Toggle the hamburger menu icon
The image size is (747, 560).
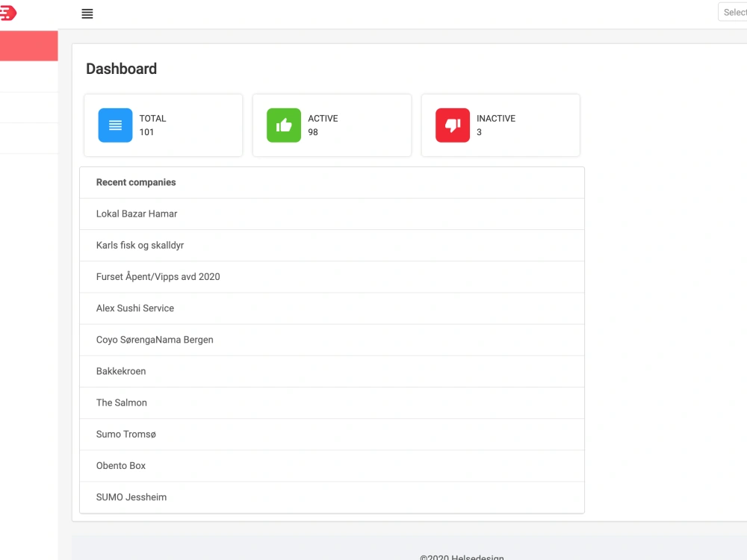87,13
